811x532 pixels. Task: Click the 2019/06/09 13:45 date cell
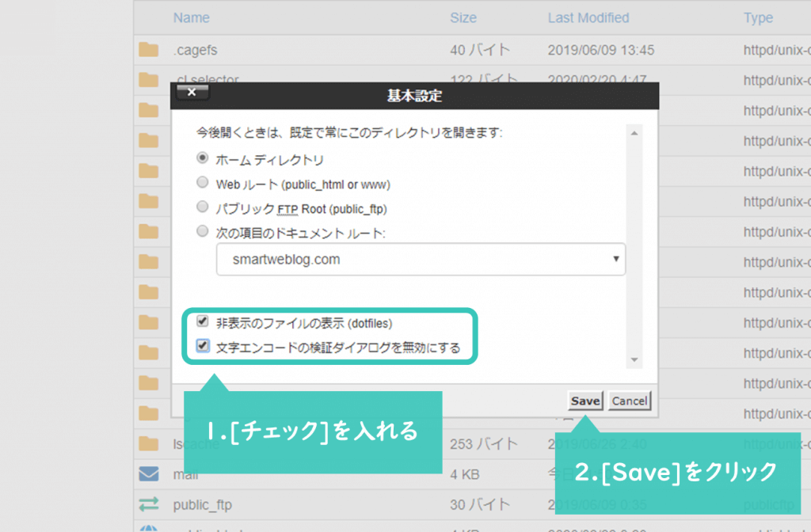pyautogui.click(x=601, y=50)
